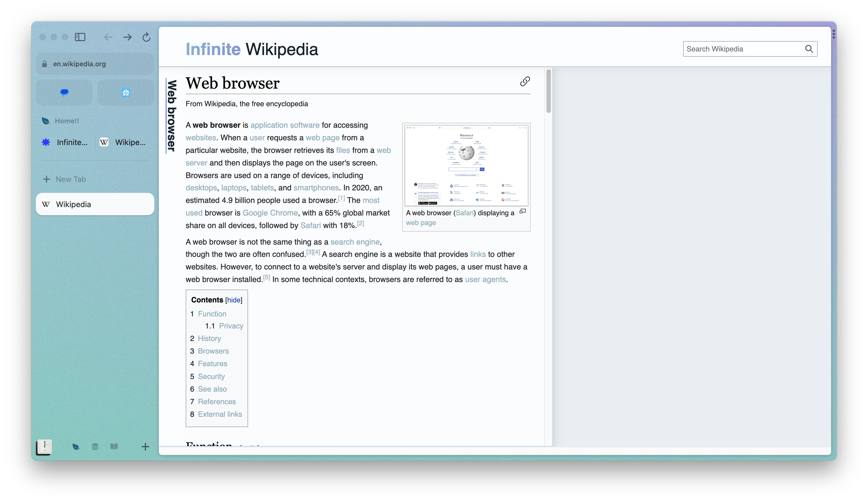Go back with the left arrow

(108, 37)
